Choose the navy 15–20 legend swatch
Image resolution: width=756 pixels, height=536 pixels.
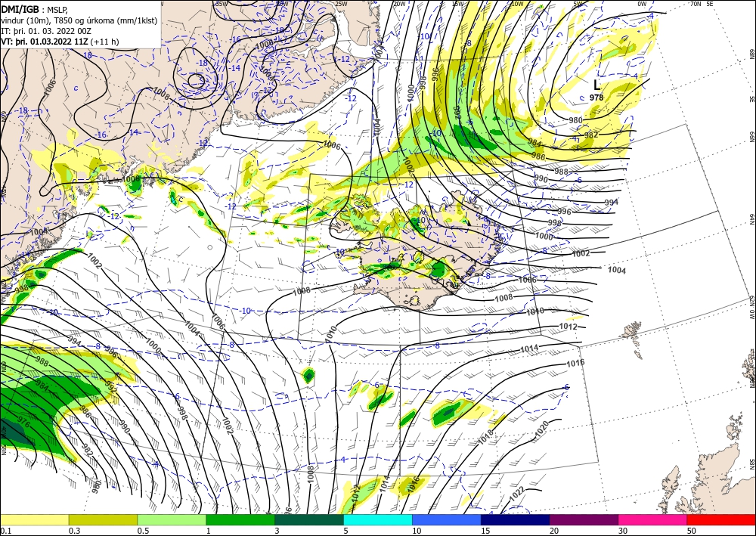click(515, 519)
